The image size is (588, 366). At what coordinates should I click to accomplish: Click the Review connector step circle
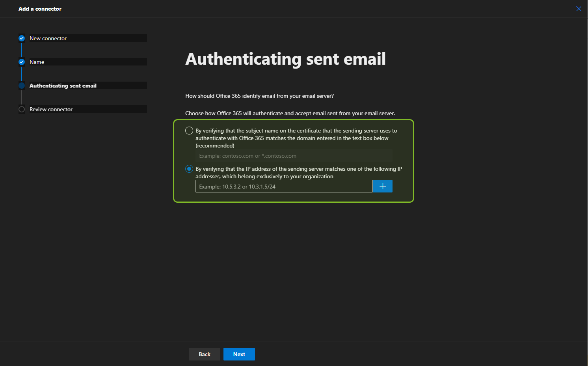pos(22,109)
